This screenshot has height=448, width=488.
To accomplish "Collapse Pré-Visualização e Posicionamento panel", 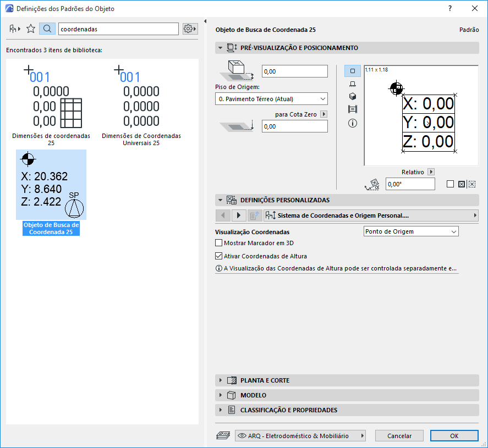I will click(x=221, y=48).
